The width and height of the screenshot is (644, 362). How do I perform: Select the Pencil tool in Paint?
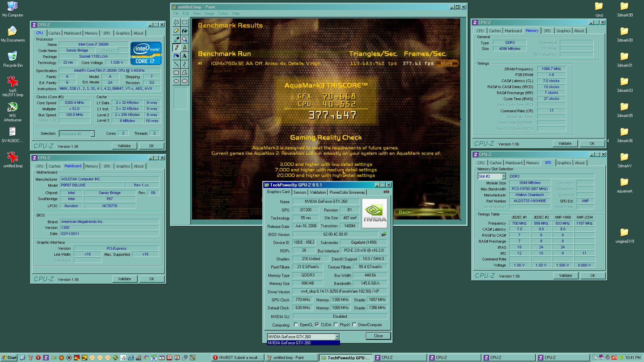[x=176, y=48]
